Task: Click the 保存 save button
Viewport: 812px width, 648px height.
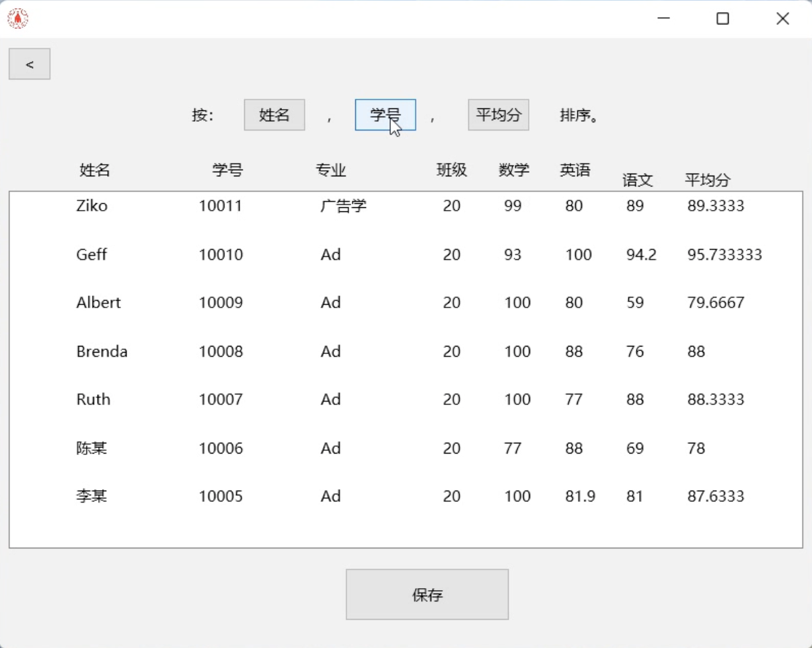Action: (427, 594)
